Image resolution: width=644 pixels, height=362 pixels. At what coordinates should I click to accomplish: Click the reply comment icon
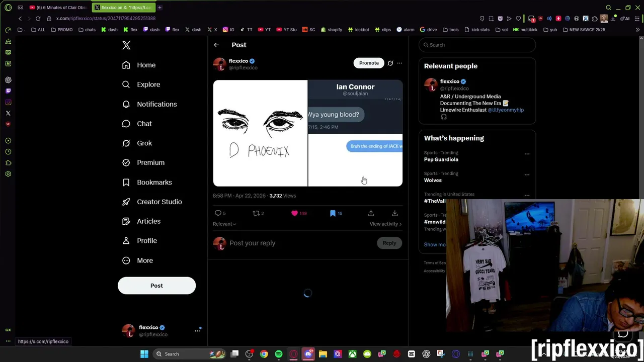[x=218, y=213]
